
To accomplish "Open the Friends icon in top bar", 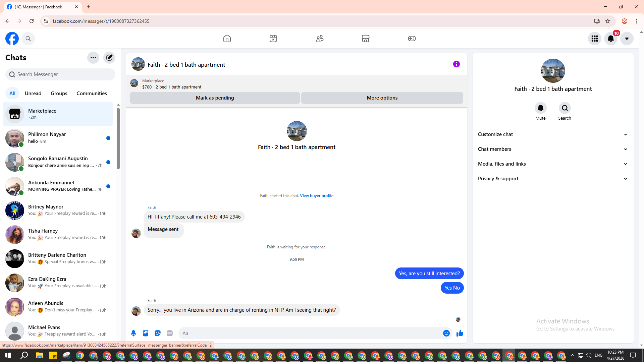I will (x=320, y=39).
